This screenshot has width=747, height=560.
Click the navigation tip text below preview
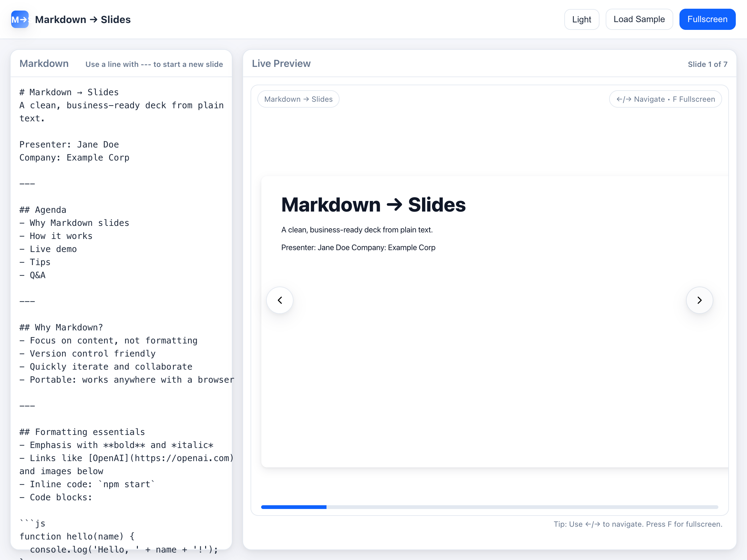637,524
